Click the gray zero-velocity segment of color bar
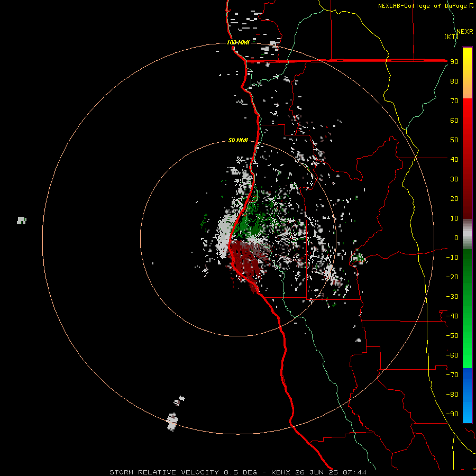Viewport: 476px width, 476px height. (x=467, y=234)
